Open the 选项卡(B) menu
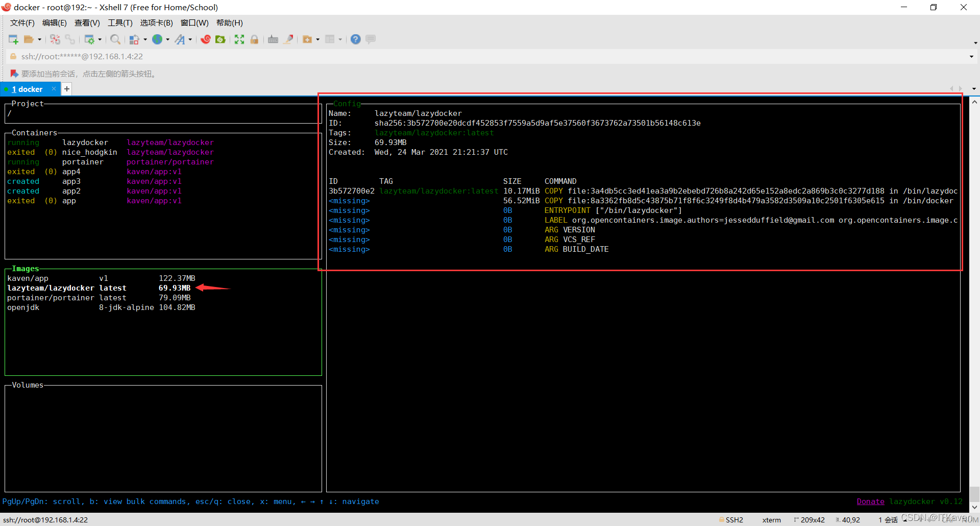Screen dimensions: 980x526 tap(157, 23)
